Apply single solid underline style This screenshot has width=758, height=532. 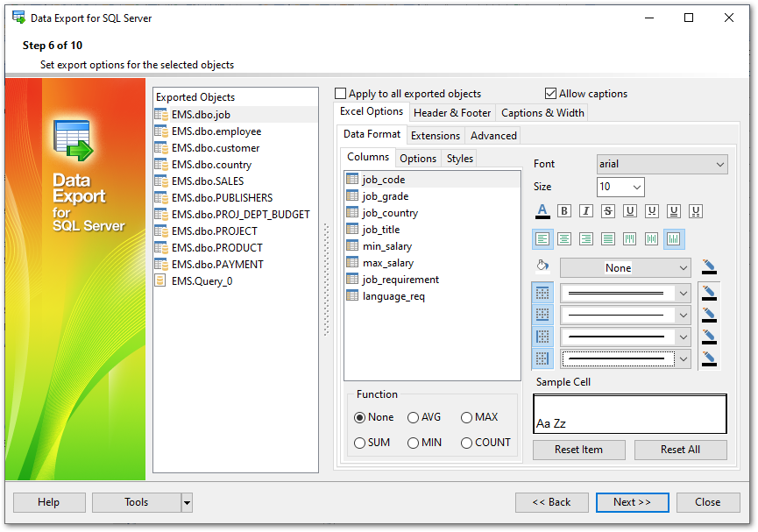[x=629, y=211]
